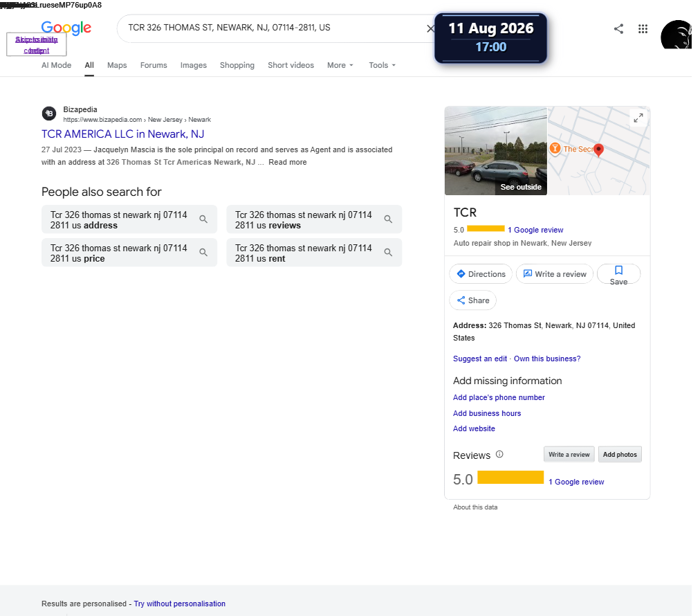The image size is (700, 616).
Task: Switch to Maps tab
Action: coord(117,65)
